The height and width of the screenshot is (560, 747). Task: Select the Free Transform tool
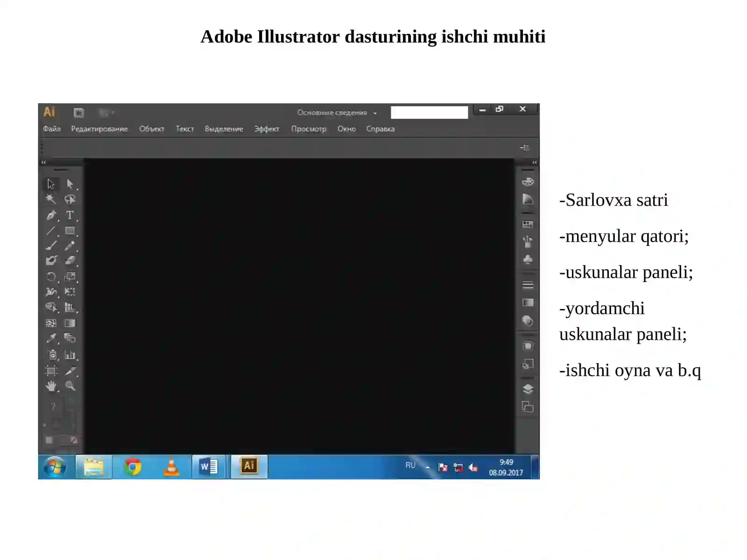point(70,292)
